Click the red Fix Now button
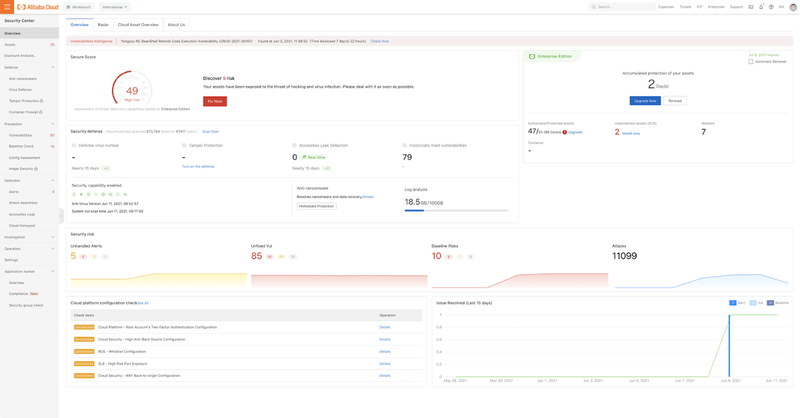Image resolution: width=800 pixels, height=418 pixels. tap(215, 101)
